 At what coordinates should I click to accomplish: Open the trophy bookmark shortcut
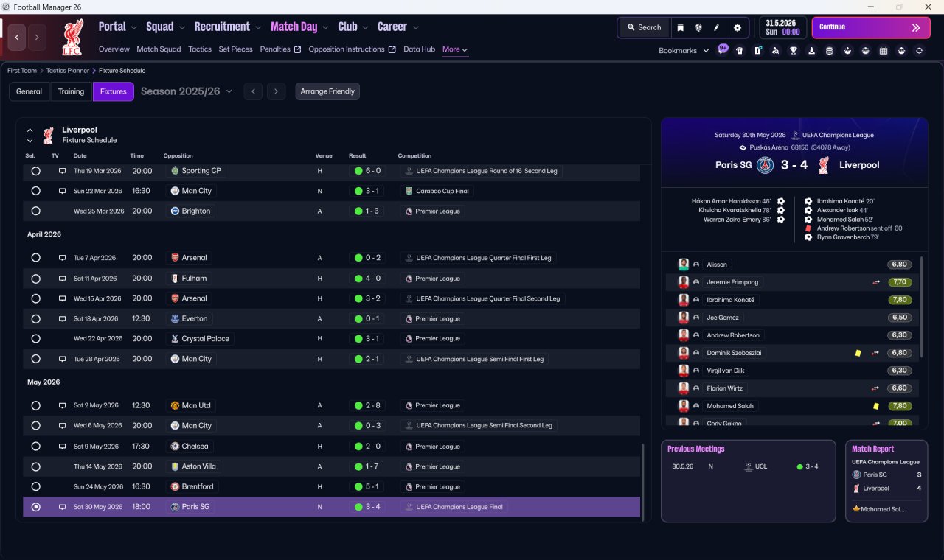point(794,50)
